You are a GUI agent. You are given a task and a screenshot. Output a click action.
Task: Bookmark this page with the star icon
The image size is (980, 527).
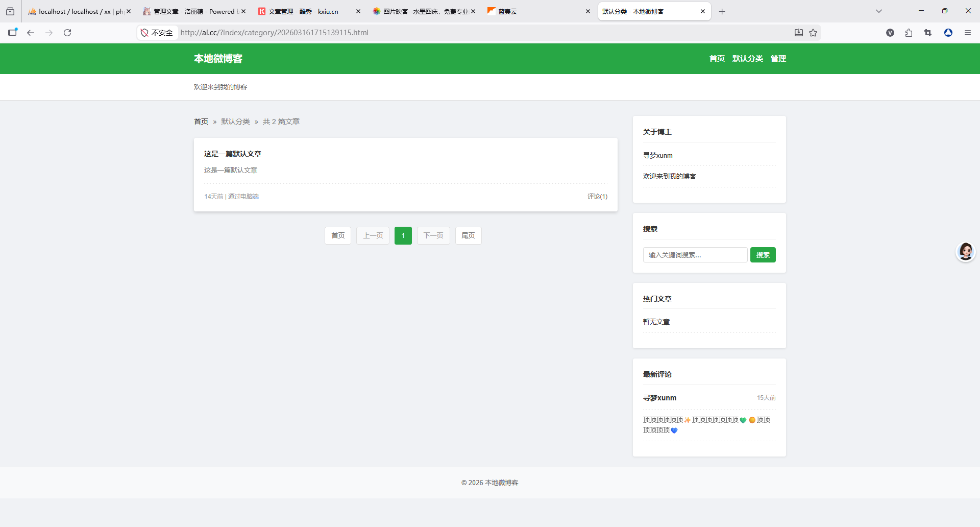tap(813, 33)
